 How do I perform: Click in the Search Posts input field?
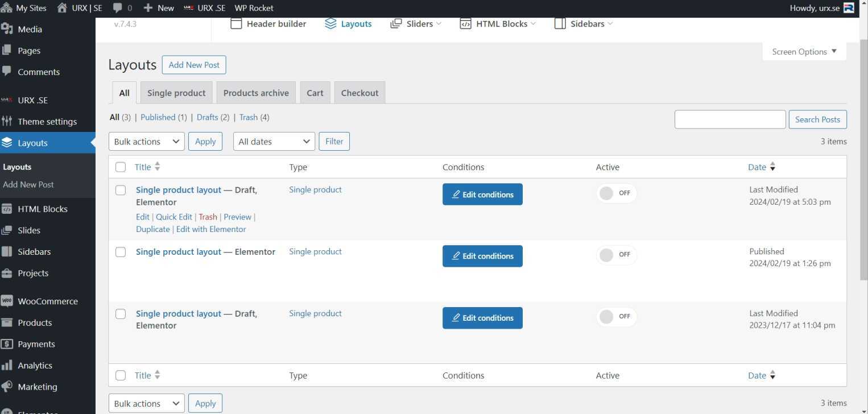(730, 119)
